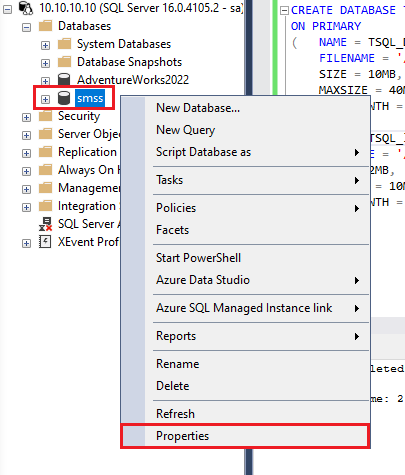Screen dimensions: 405x475
Task: Open Properties from the context menu
Action: click(x=245, y=436)
